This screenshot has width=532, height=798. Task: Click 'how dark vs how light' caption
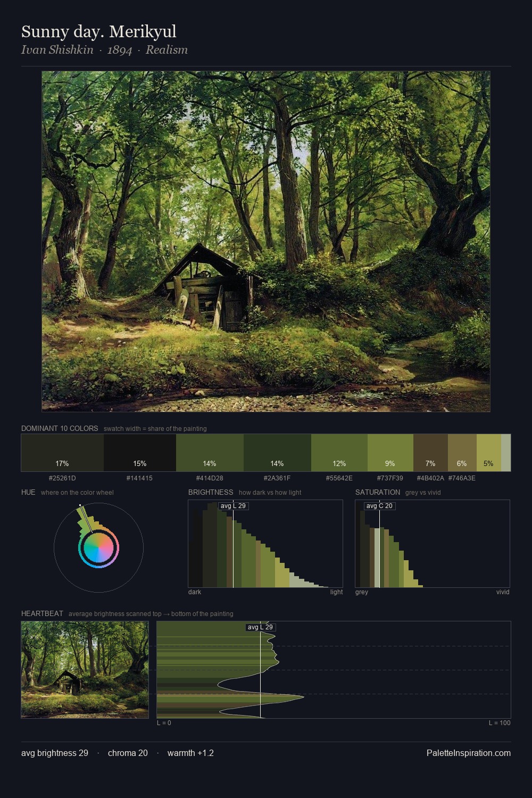pyautogui.click(x=270, y=493)
